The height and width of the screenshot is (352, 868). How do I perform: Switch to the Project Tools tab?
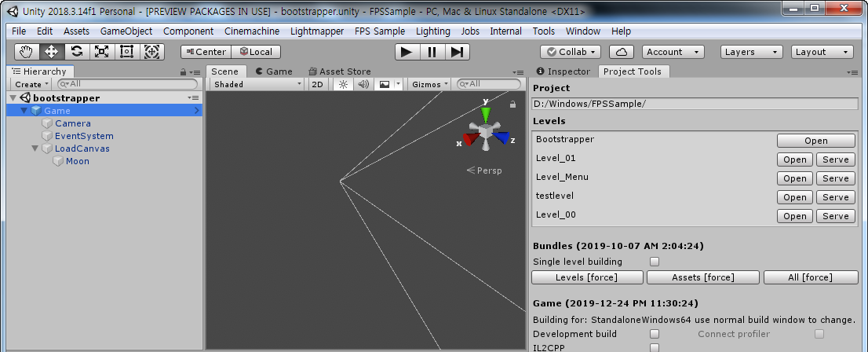pos(633,71)
